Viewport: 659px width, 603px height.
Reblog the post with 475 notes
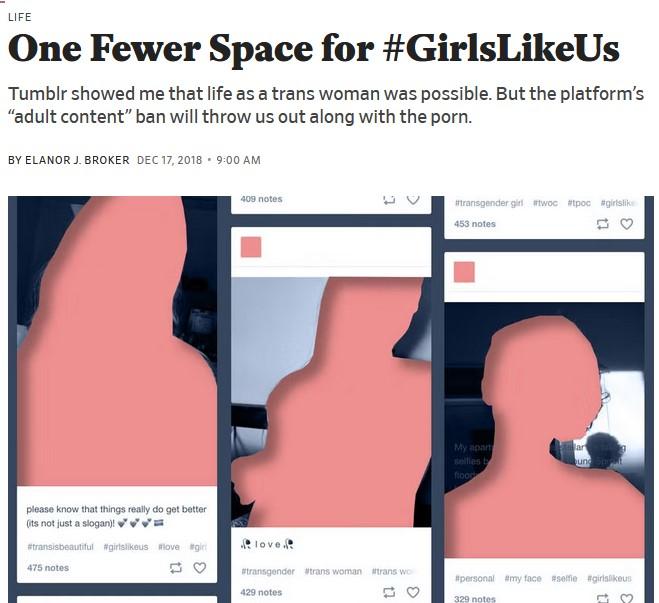click(x=176, y=568)
